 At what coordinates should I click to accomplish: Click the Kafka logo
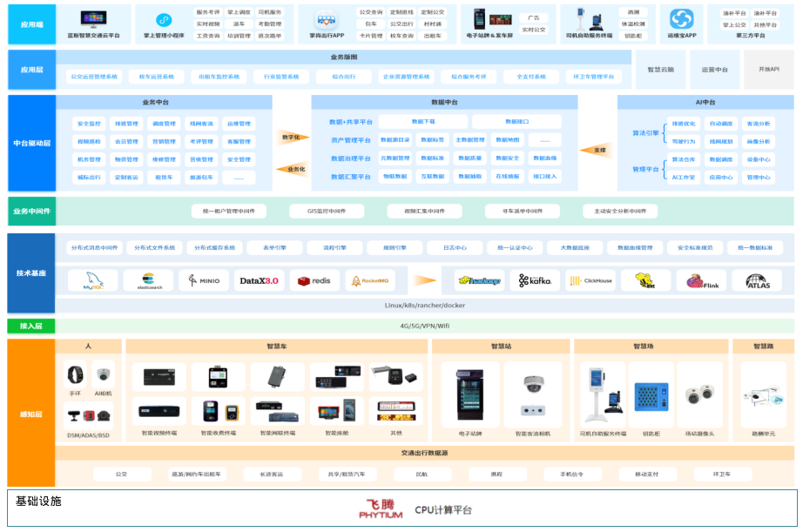pyautogui.click(x=535, y=280)
